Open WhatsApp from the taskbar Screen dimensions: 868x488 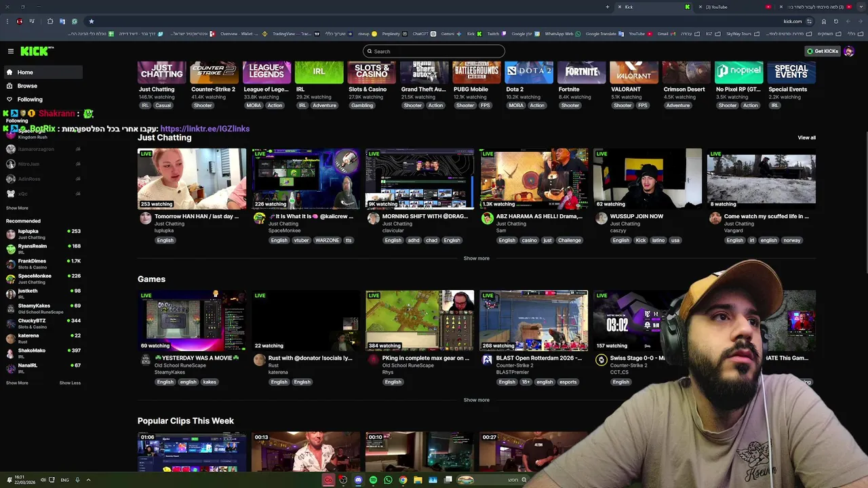click(388, 480)
